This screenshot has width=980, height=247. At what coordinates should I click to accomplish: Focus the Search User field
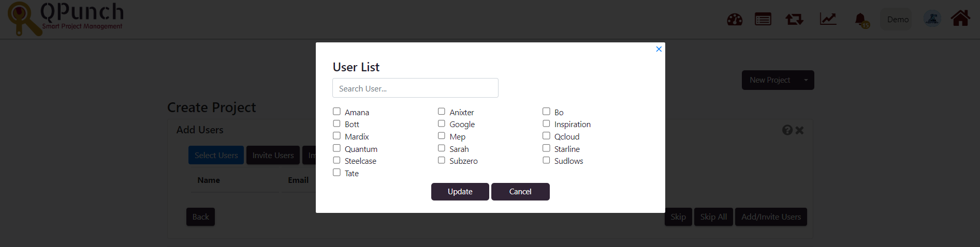click(415, 88)
